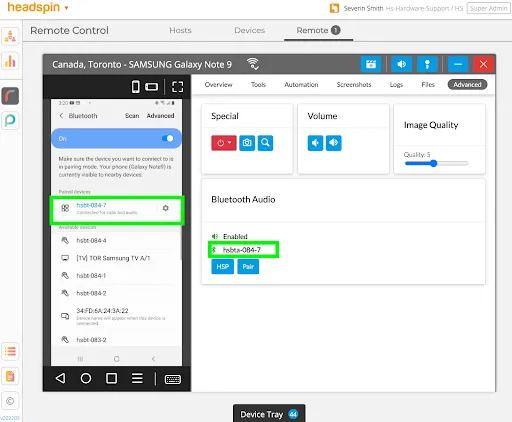The width and height of the screenshot is (512, 422).
Task: Click the session recording clapperboard icon
Action: (371, 64)
